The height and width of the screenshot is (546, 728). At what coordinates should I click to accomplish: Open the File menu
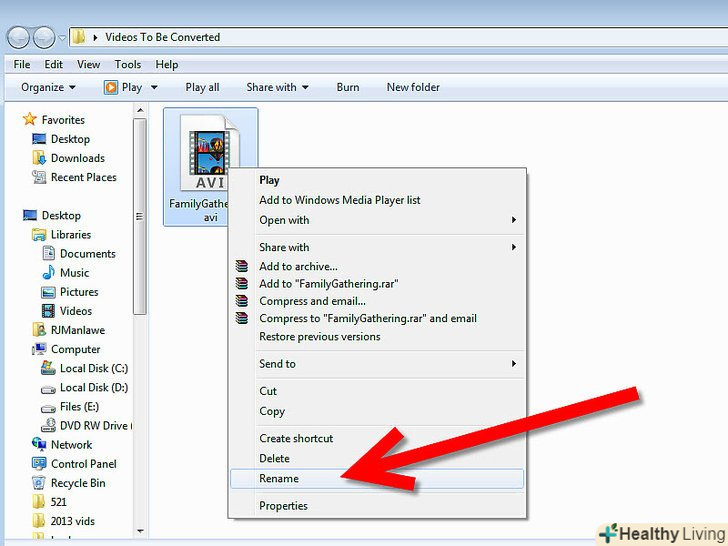(22, 65)
